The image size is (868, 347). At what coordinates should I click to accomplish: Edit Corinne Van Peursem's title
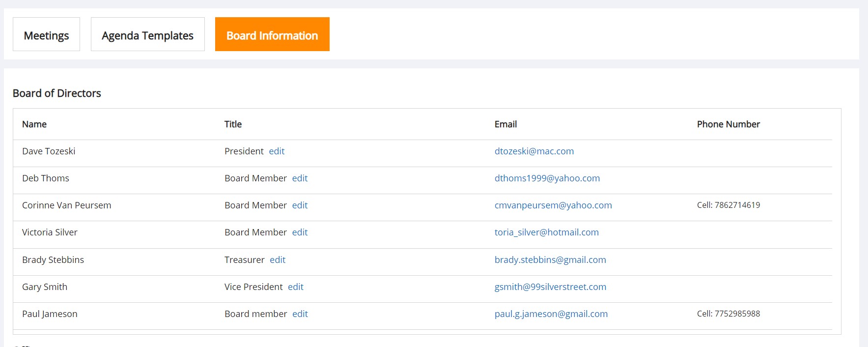click(x=300, y=205)
